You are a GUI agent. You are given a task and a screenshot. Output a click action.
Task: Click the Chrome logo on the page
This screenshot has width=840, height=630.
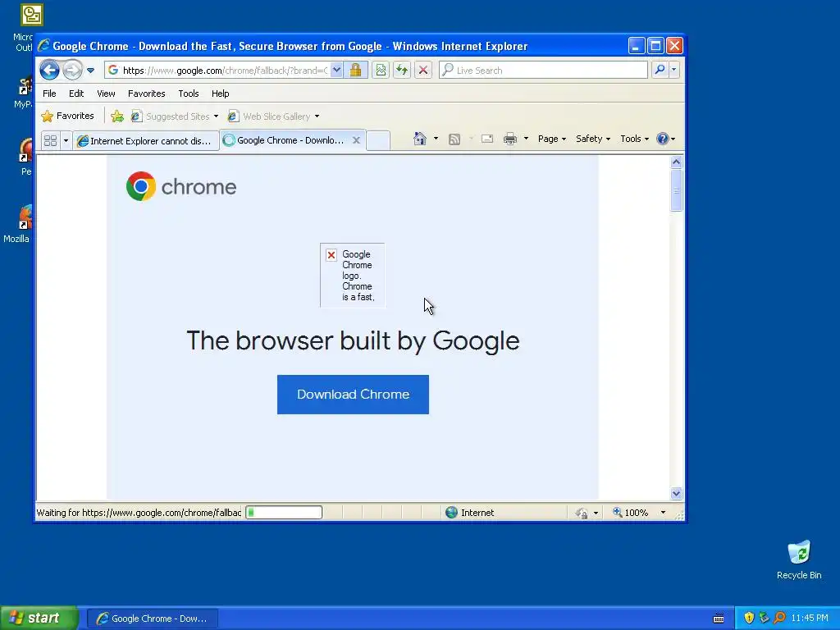(x=181, y=186)
